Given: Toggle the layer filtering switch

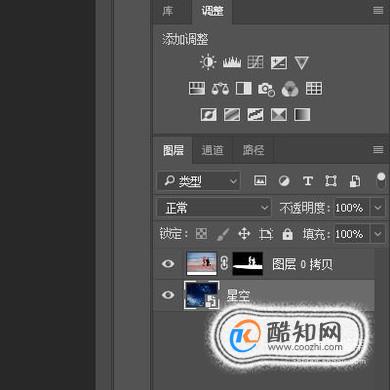Looking at the screenshot, I should point(381,180).
